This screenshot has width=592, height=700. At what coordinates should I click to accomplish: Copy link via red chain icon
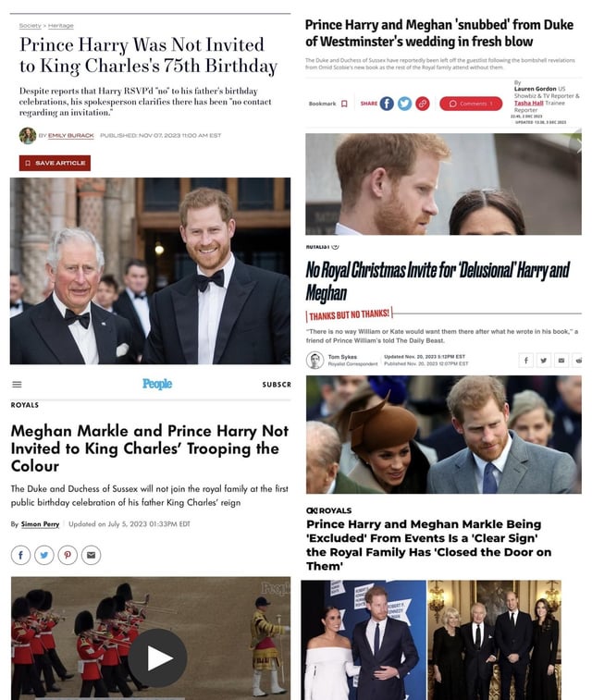(x=423, y=104)
